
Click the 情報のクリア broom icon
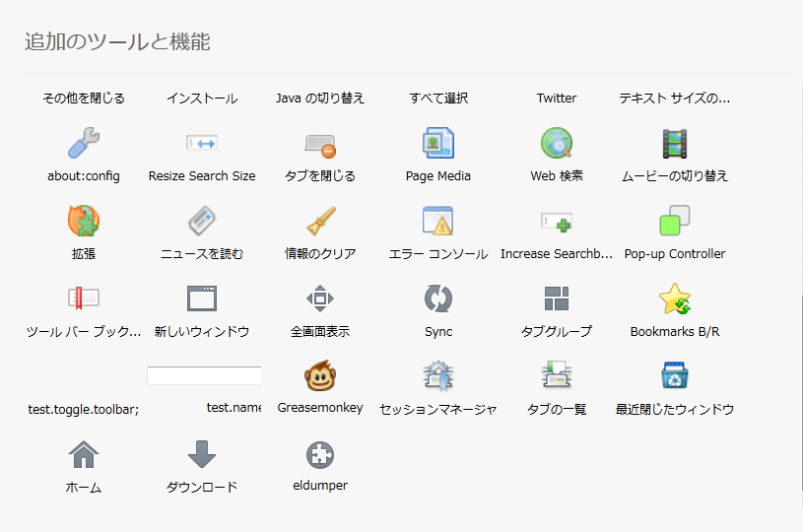pos(320,221)
